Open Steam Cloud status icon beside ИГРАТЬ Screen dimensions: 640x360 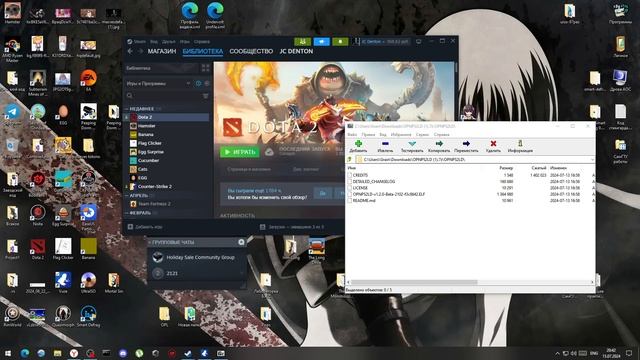point(269,152)
